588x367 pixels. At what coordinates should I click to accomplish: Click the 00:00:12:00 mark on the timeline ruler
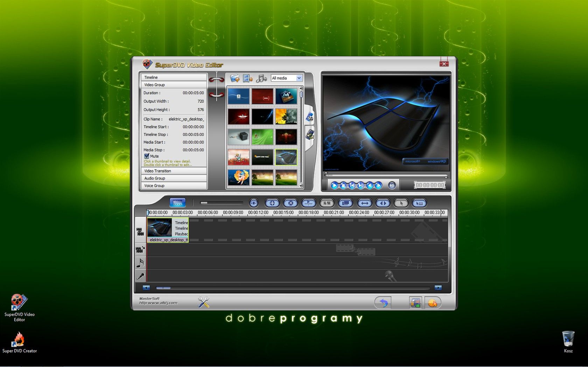coord(258,213)
